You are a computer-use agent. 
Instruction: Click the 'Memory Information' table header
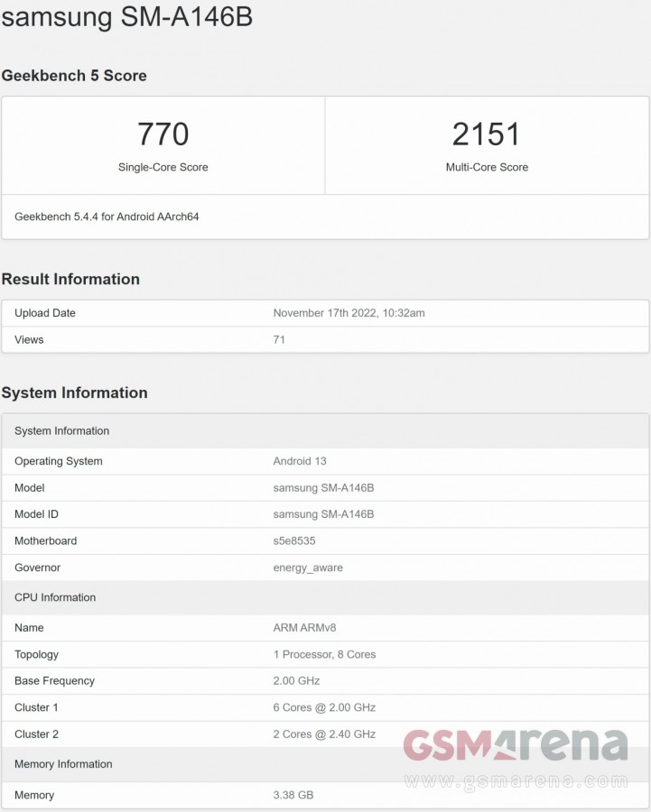325,764
